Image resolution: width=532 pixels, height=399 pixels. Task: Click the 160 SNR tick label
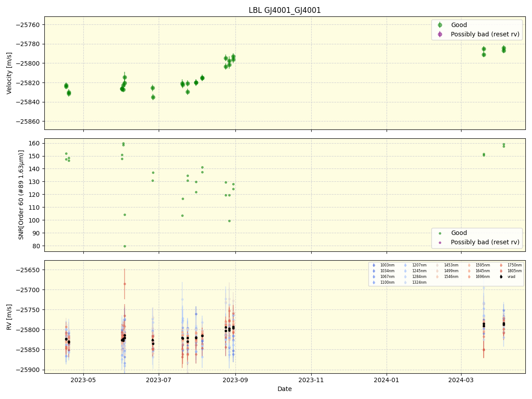click(35, 143)
